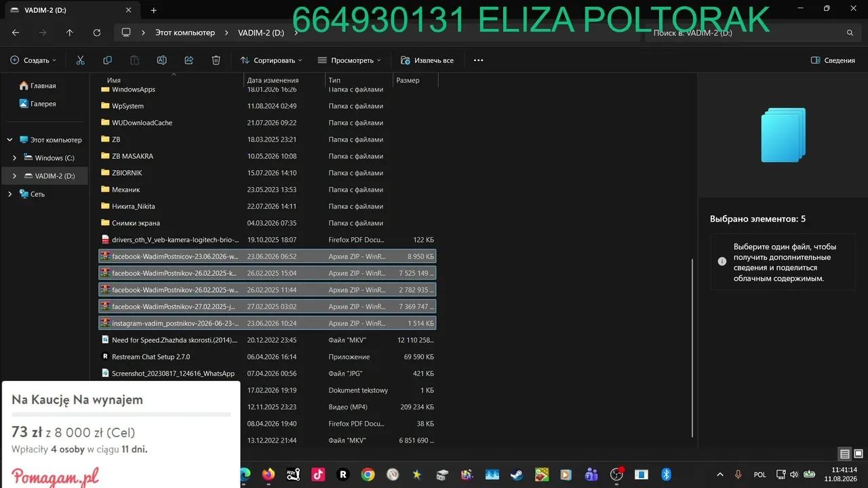Screen dimensions: 868x488
Task: Open the Сортировать sort options
Action: pos(271,60)
